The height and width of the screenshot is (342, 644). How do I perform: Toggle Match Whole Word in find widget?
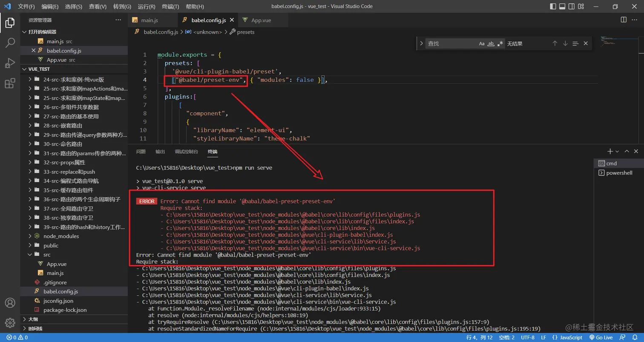pyautogui.click(x=491, y=43)
